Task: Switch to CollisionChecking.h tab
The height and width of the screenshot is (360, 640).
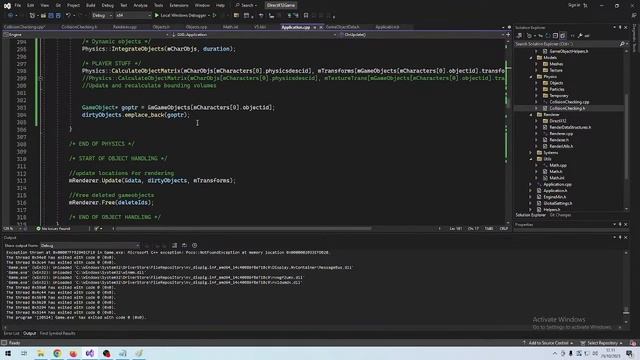Action: point(79,27)
